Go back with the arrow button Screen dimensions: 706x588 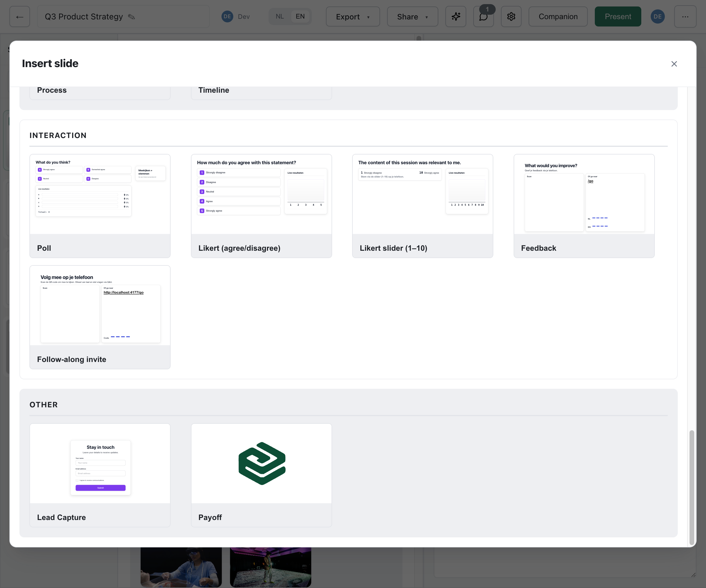pyautogui.click(x=19, y=16)
